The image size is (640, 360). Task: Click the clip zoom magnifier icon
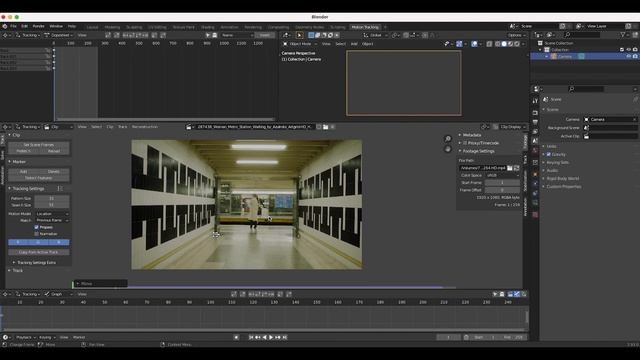(448, 139)
